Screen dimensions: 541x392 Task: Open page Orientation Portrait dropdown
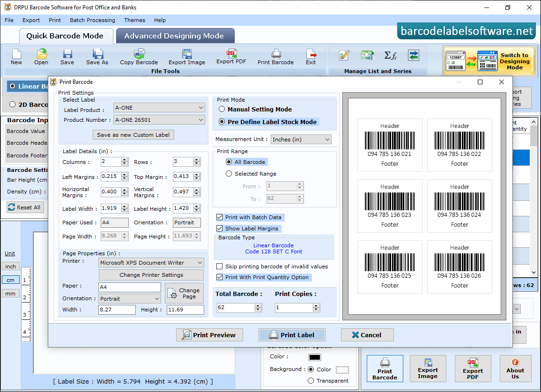130,298
